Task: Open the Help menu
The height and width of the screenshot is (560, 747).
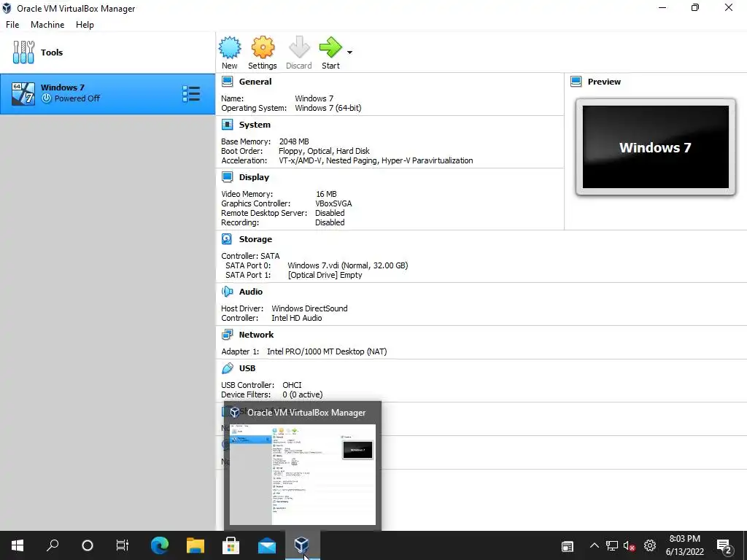Action: [x=85, y=25]
